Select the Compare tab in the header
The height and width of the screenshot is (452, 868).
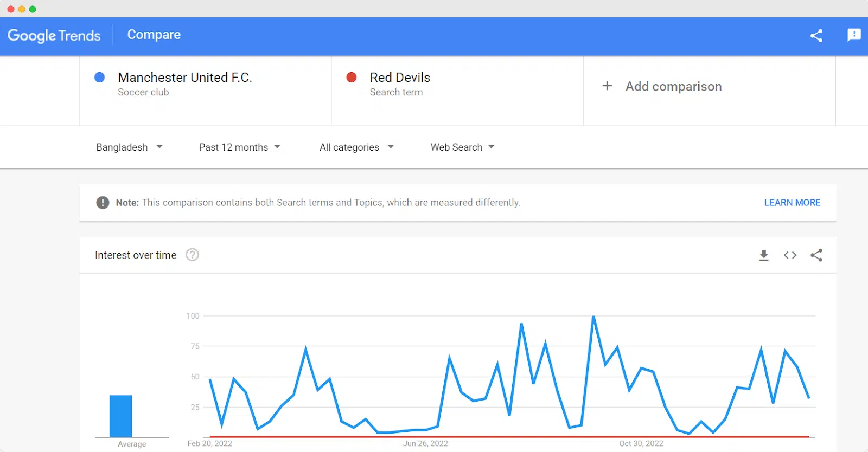tap(154, 35)
